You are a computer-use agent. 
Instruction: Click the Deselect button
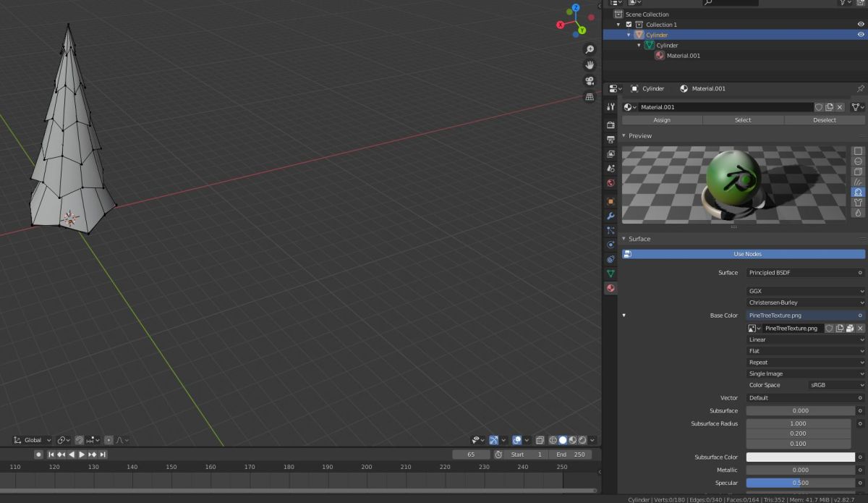pyautogui.click(x=825, y=120)
